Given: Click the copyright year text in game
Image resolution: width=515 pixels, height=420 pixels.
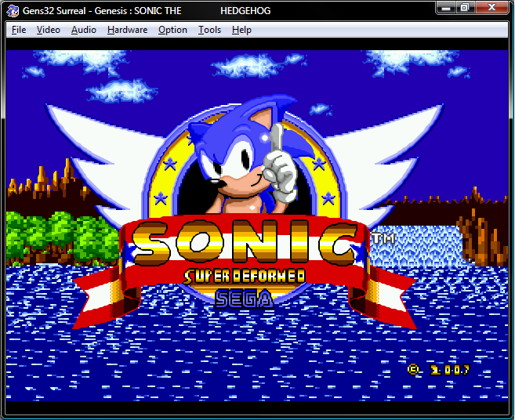Looking at the screenshot, I should coord(449,370).
